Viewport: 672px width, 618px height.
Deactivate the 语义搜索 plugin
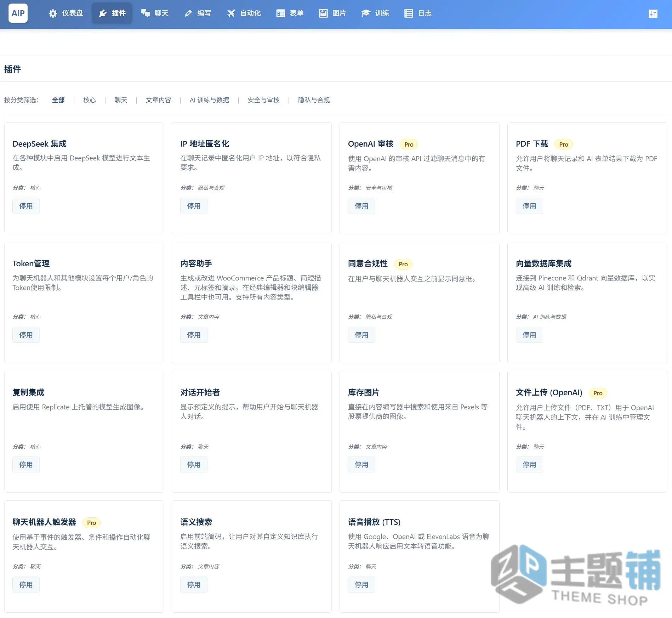[x=194, y=585]
